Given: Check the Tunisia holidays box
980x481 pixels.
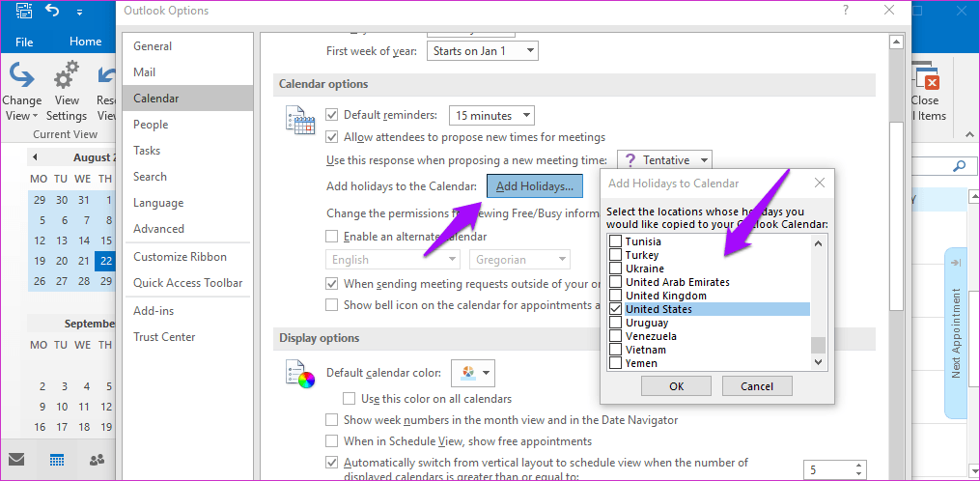Looking at the screenshot, I should [616, 240].
